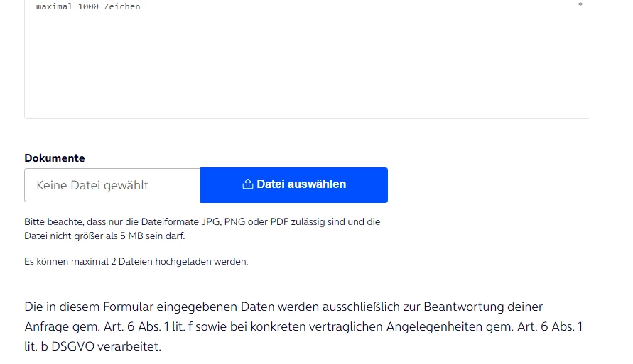Image resolution: width=633 pixels, height=364 pixels.
Task: Click the line 'Datei nicht größer als 5 MB'
Action: click(x=104, y=236)
